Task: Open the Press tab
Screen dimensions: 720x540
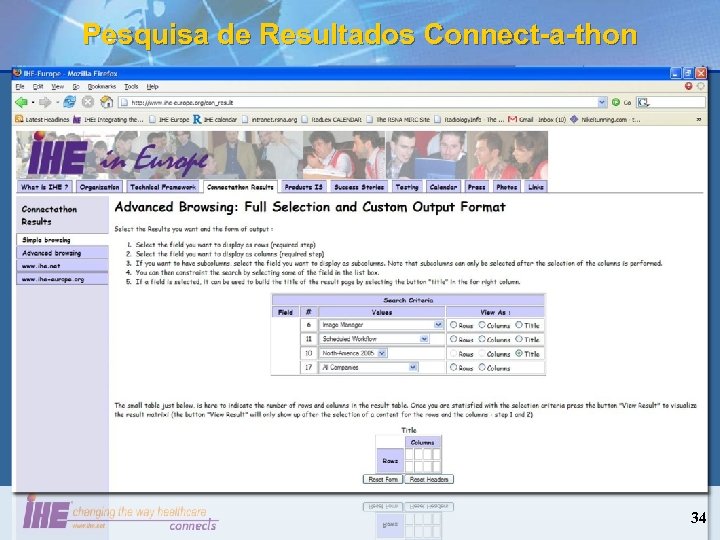Action: pos(476,187)
